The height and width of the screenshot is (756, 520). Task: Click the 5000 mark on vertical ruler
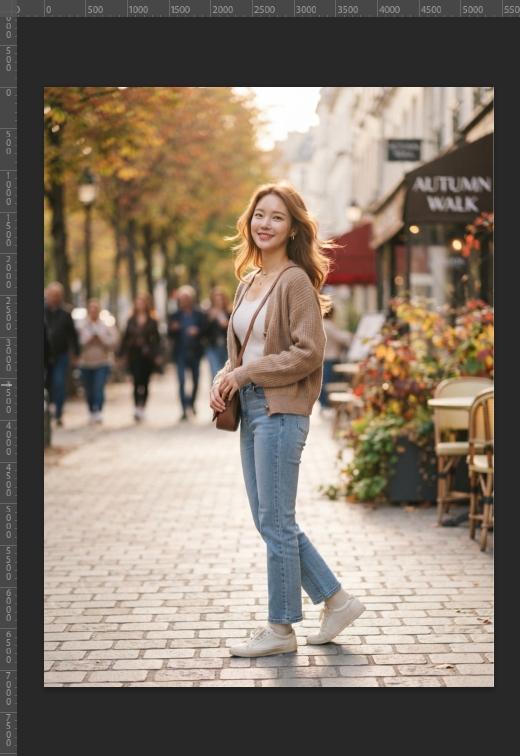(8, 523)
